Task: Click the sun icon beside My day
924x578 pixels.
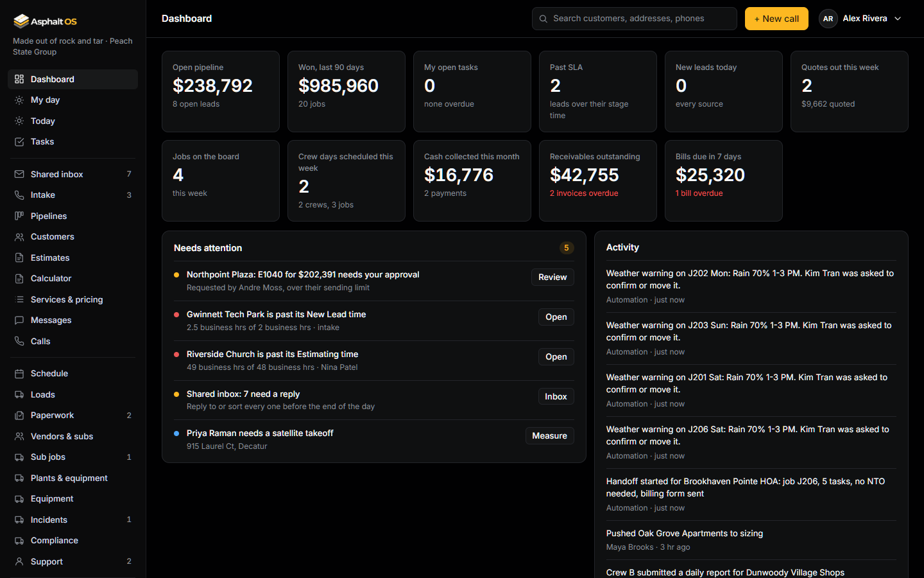Action: tap(19, 100)
